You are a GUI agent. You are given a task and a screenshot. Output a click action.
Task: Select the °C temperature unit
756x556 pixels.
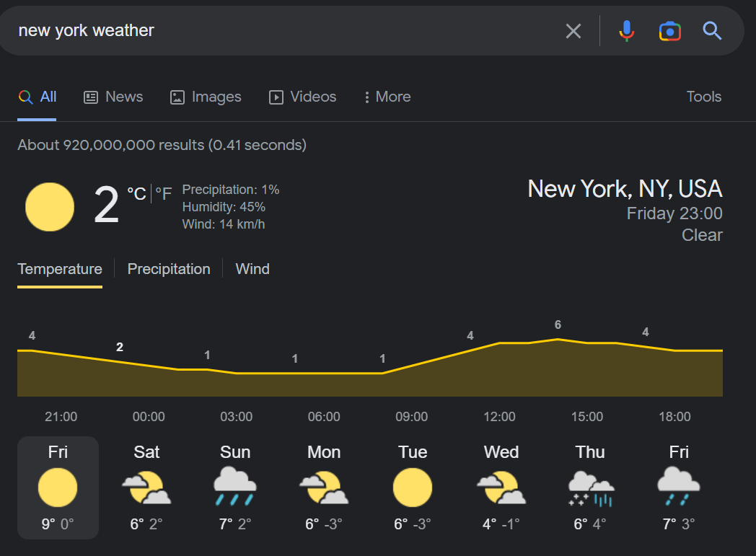point(136,194)
